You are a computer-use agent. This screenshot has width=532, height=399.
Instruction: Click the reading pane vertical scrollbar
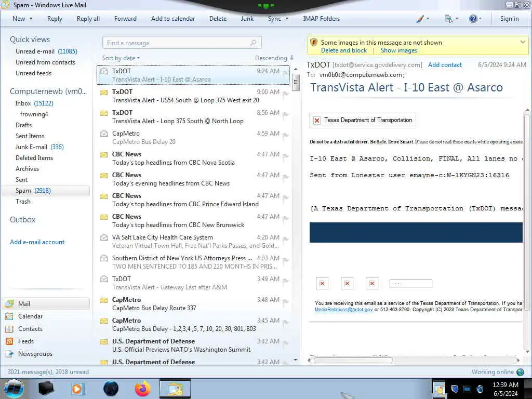(x=527, y=212)
